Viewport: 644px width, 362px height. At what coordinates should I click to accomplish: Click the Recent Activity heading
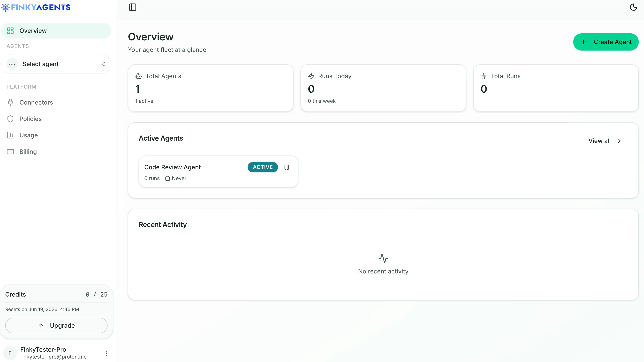point(162,225)
